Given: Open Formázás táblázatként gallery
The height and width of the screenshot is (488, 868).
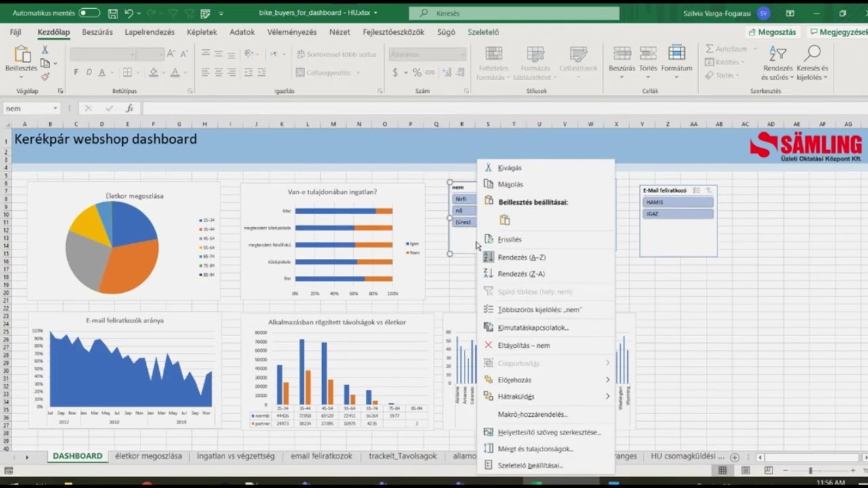Looking at the screenshot, I should 535,64.
